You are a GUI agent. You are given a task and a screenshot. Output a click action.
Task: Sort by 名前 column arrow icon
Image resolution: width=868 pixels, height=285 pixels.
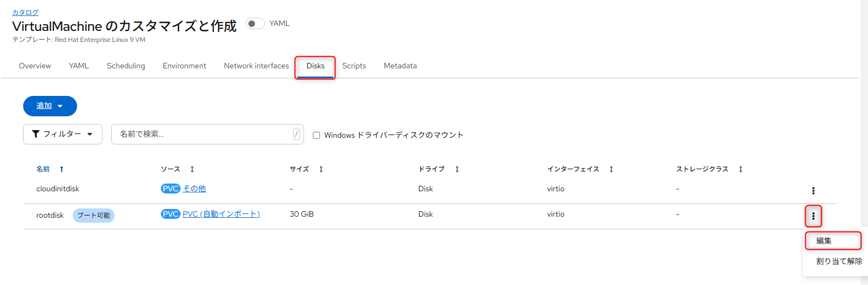(x=62, y=169)
